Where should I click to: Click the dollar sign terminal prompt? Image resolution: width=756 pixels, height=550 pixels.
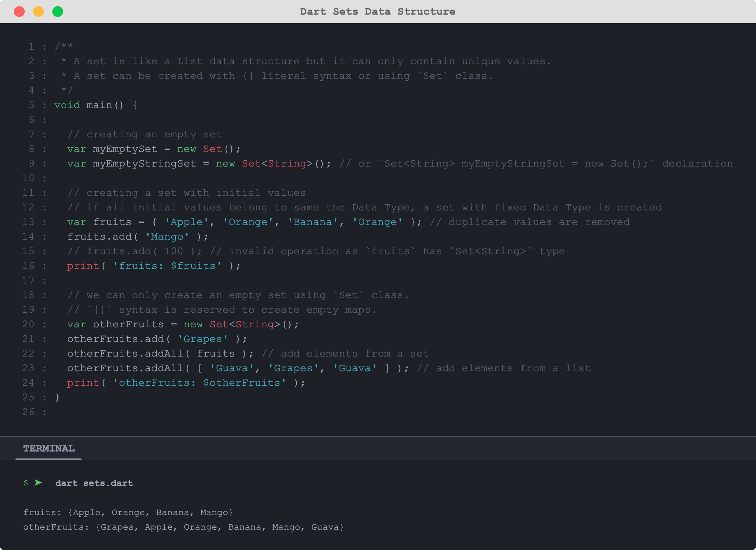(26, 483)
